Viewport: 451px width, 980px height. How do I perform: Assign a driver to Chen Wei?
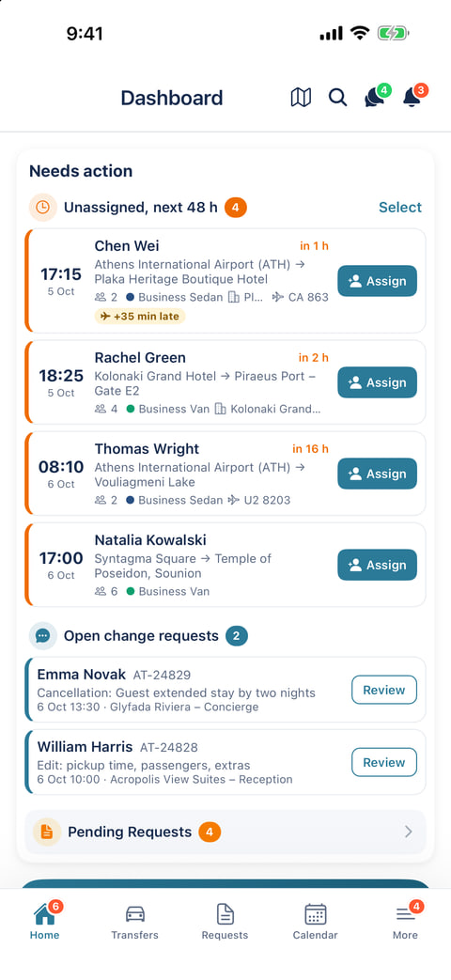378,281
